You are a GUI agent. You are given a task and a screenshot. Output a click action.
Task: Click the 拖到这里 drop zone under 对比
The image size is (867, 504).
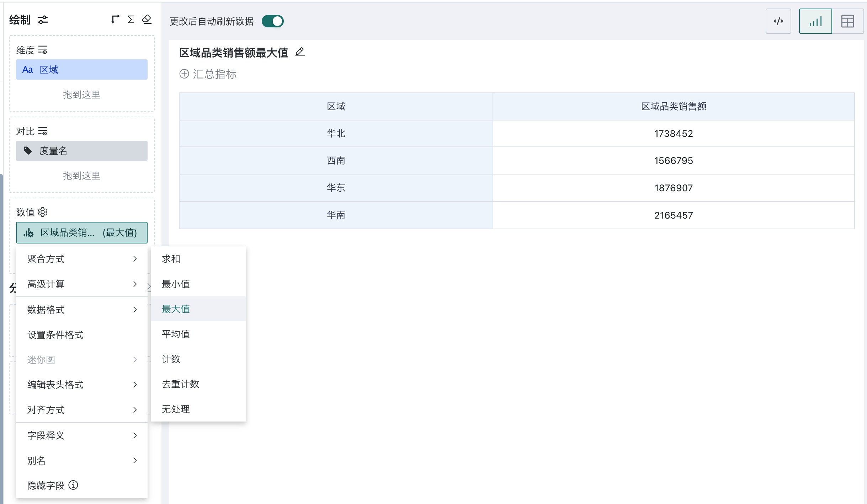click(x=82, y=176)
